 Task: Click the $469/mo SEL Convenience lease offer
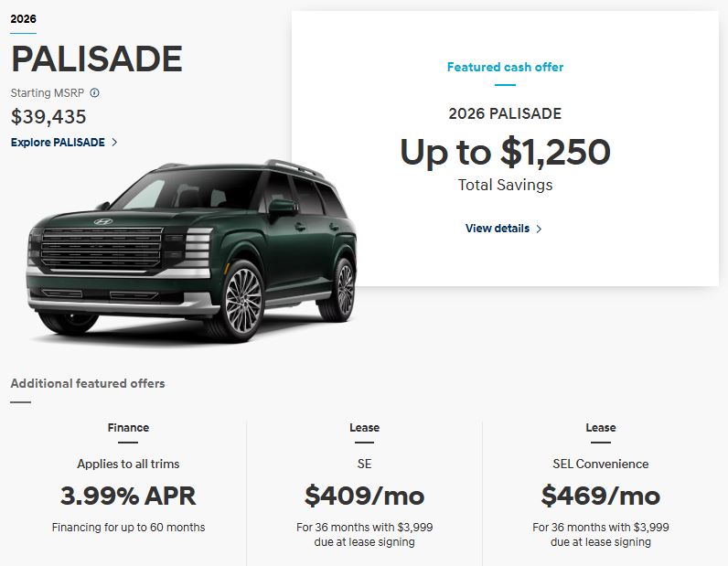(x=601, y=496)
